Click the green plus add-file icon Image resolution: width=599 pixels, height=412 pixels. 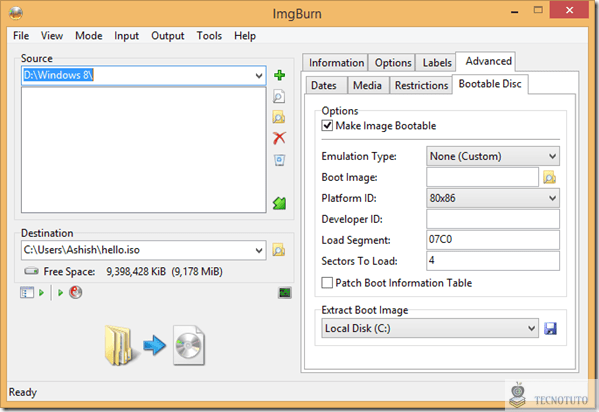[x=279, y=75]
